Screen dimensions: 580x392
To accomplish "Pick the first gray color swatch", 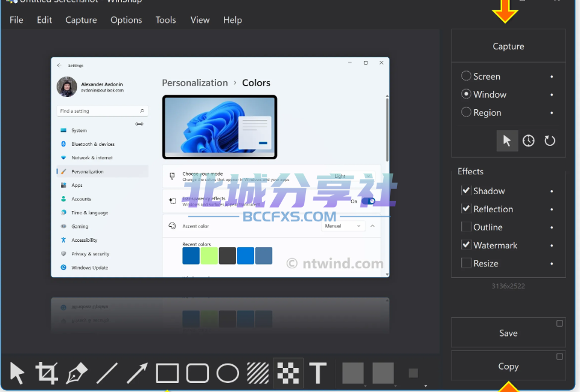I will point(353,373).
